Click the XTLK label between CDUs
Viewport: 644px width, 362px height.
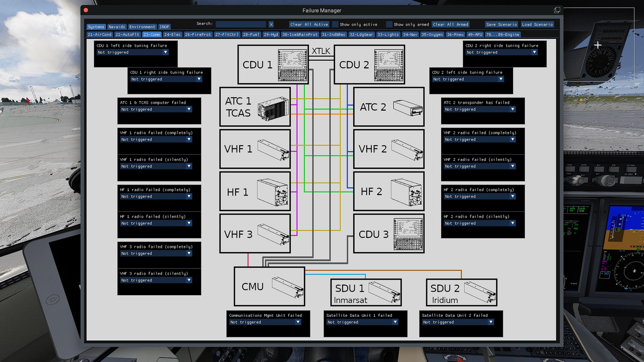tap(321, 51)
